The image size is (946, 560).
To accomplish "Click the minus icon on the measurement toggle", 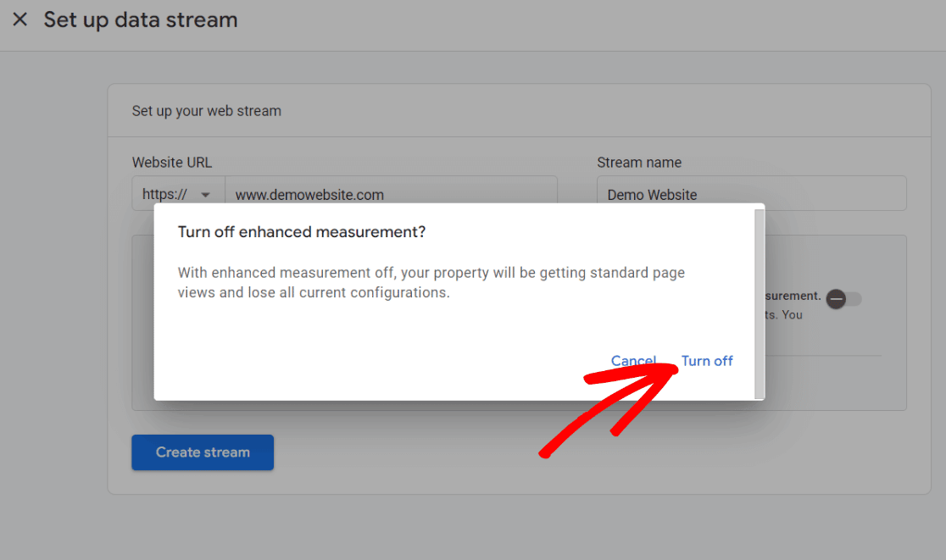I will (835, 299).
